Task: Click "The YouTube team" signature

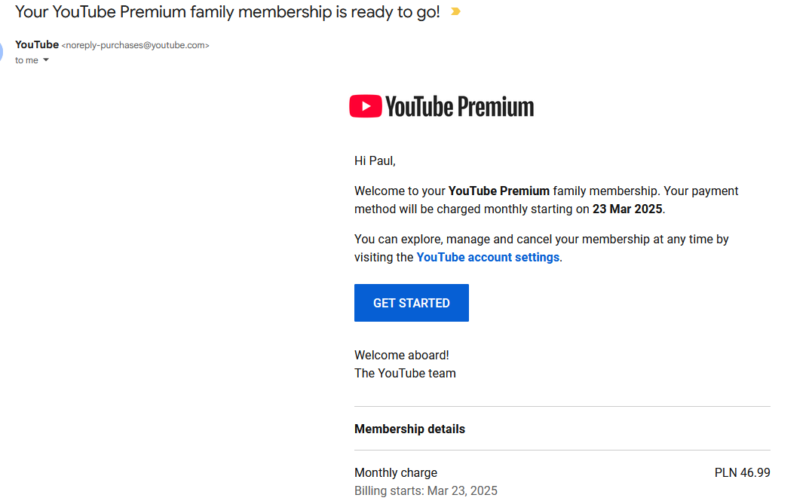Action: (405, 373)
